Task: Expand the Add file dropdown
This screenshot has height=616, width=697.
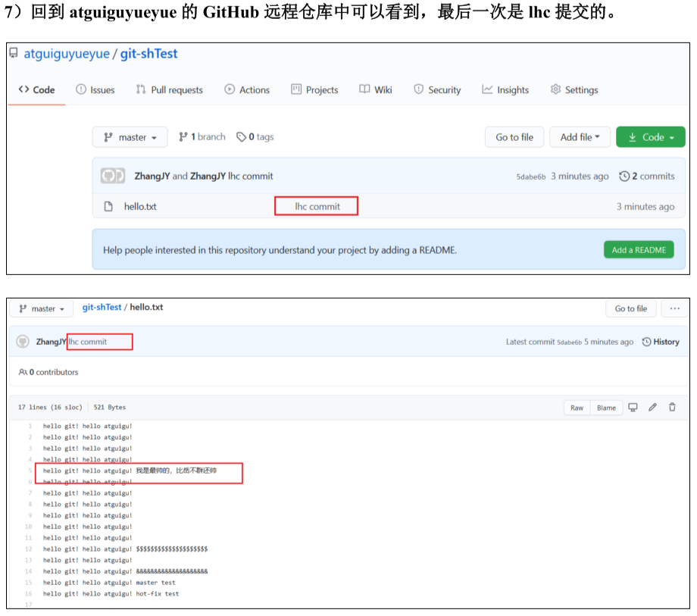Action: (580, 137)
